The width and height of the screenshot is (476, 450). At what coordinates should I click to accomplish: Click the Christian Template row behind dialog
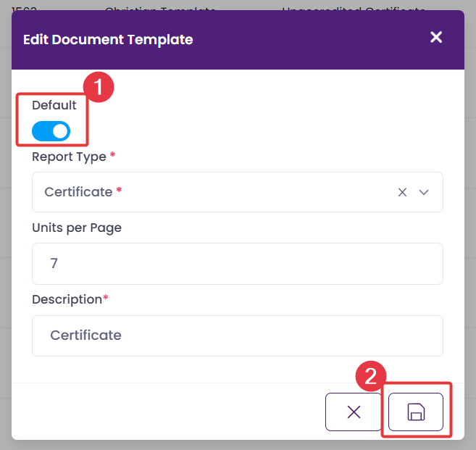(x=160, y=5)
